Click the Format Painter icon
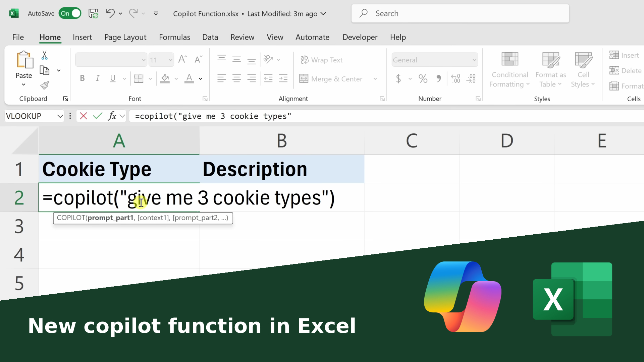 click(x=44, y=85)
